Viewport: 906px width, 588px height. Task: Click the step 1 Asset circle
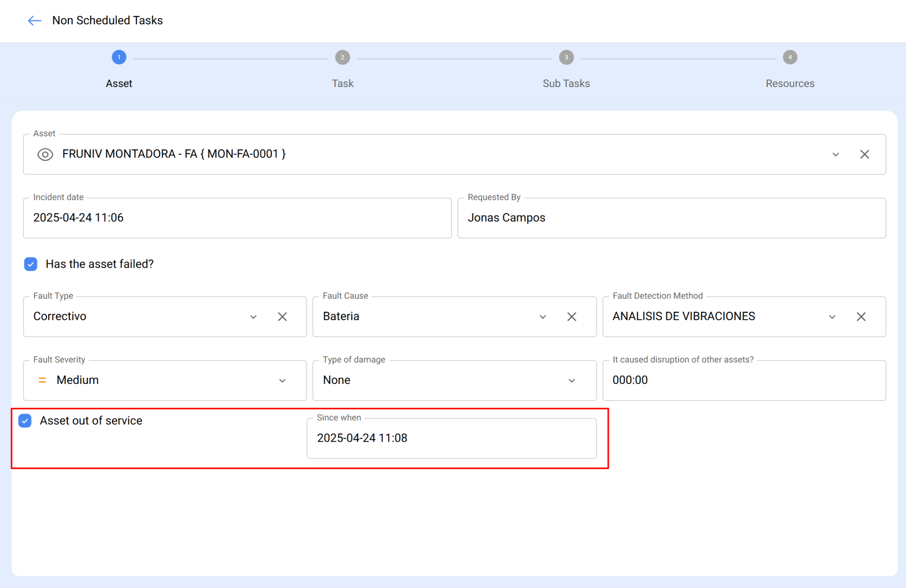(119, 57)
